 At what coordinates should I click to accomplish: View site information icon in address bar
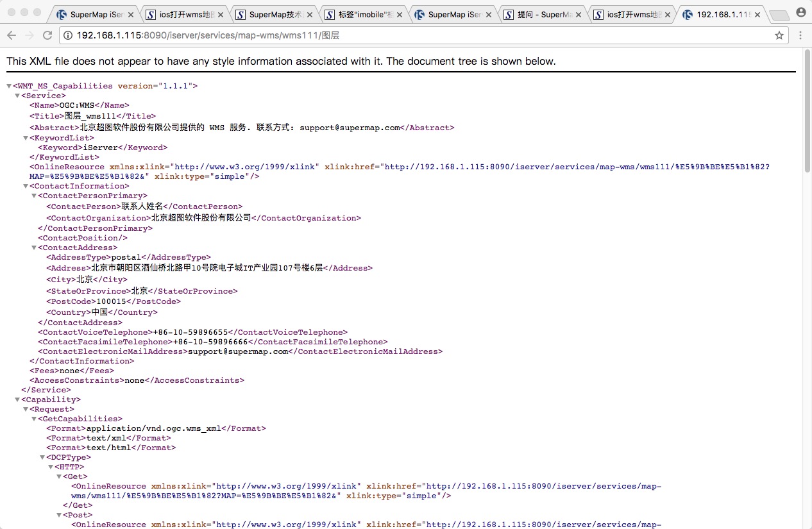(69, 36)
